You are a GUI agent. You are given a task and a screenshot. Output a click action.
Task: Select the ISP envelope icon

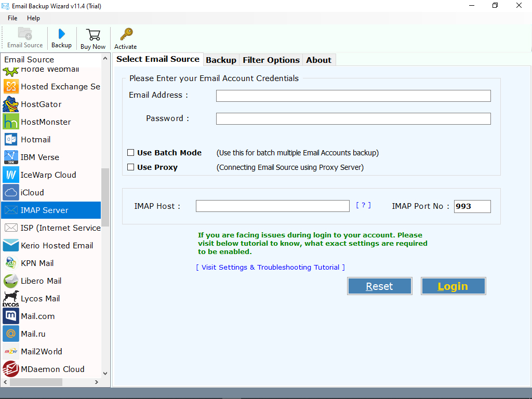11,228
